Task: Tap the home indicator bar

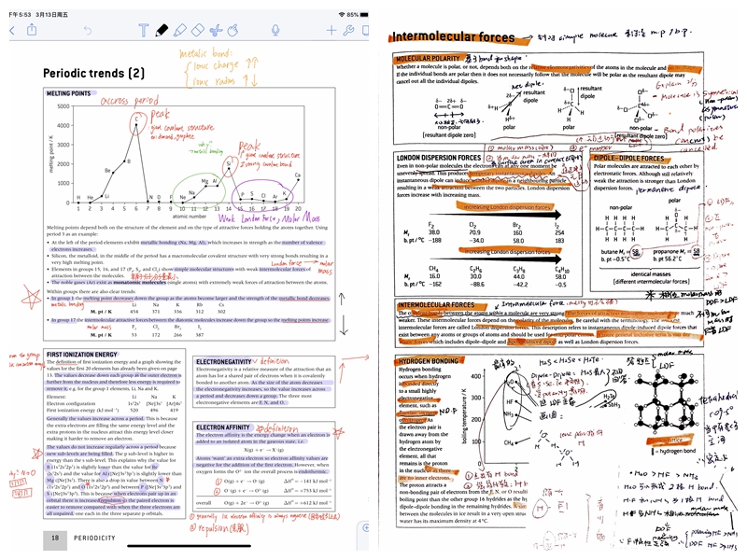Action: pos(189,546)
